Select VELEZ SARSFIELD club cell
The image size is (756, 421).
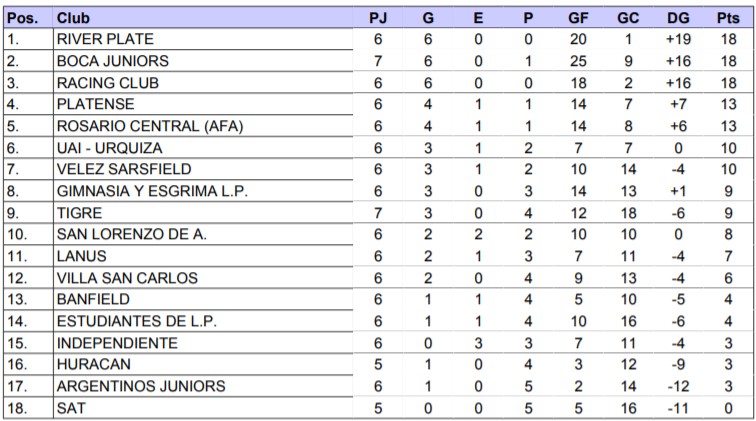pos(124,169)
